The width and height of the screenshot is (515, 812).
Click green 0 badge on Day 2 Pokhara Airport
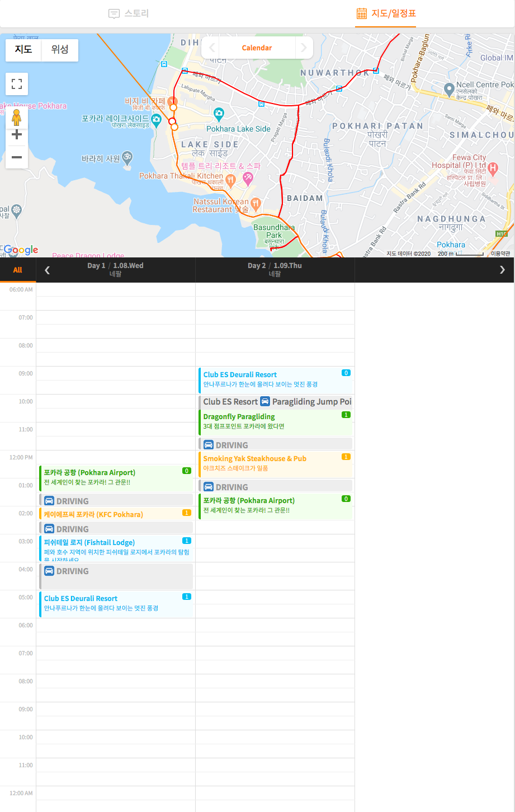tap(346, 499)
